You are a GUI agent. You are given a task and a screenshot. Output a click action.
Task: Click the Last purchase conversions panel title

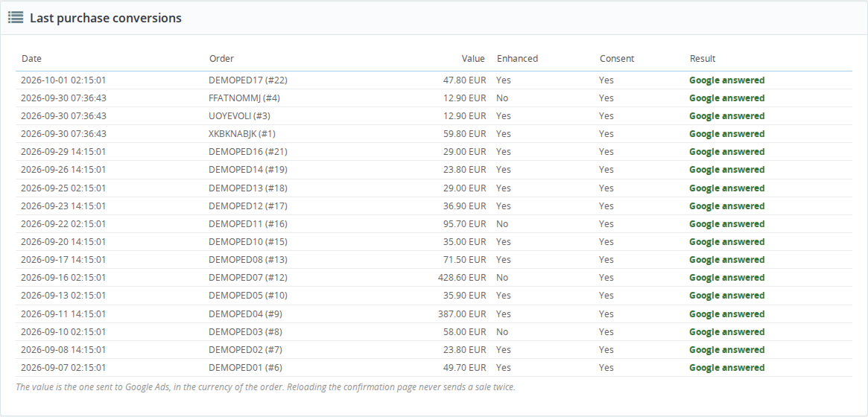tap(106, 18)
